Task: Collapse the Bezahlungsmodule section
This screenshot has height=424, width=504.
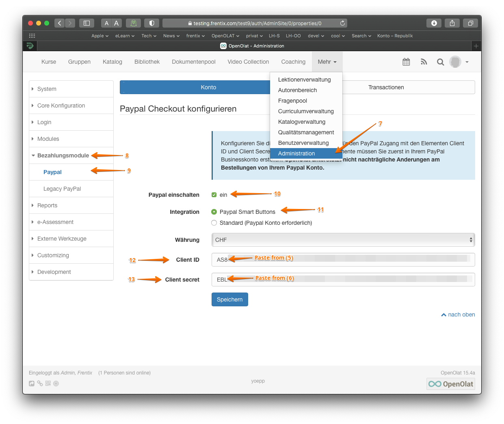Action: (63, 155)
